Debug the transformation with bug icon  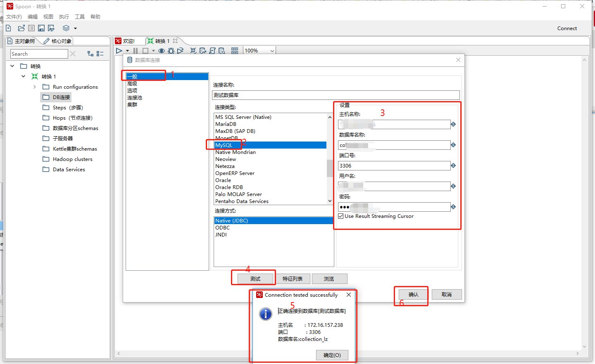pos(171,51)
